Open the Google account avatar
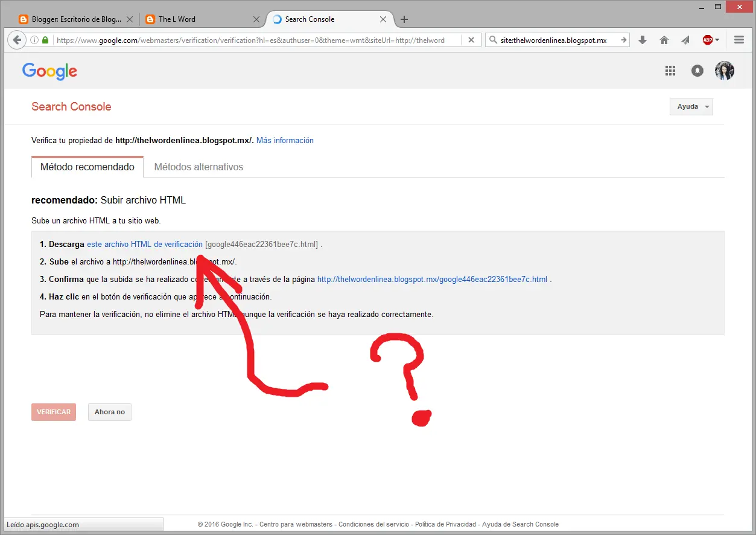 click(x=725, y=71)
